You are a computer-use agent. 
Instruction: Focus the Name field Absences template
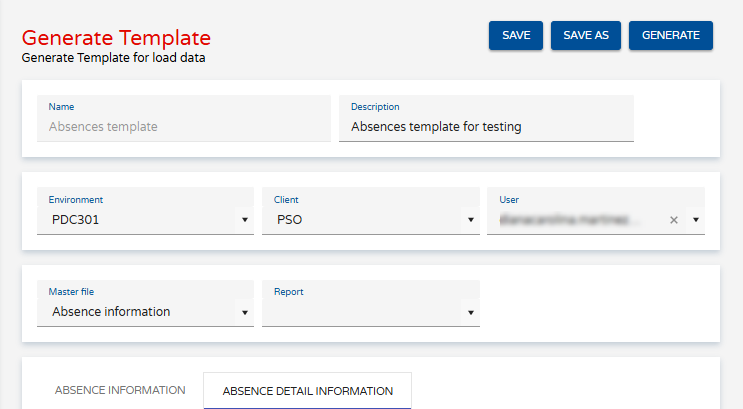click(184, 118)
